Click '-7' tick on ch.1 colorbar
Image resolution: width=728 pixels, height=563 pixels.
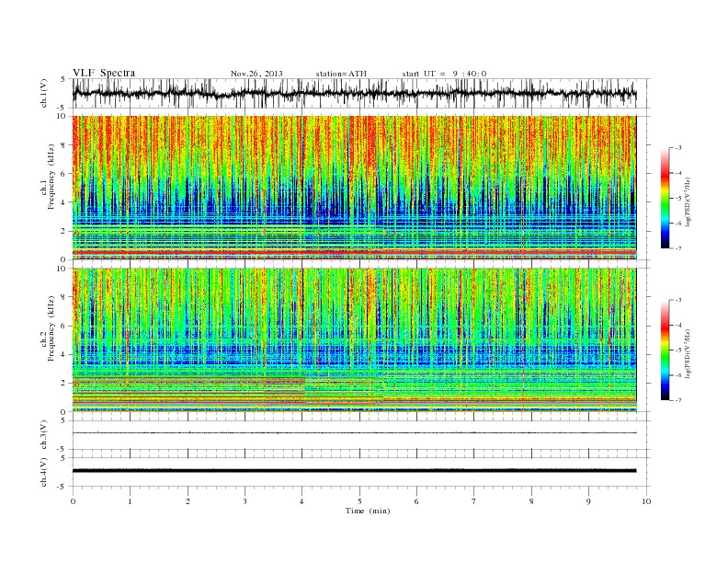[678, 248]
